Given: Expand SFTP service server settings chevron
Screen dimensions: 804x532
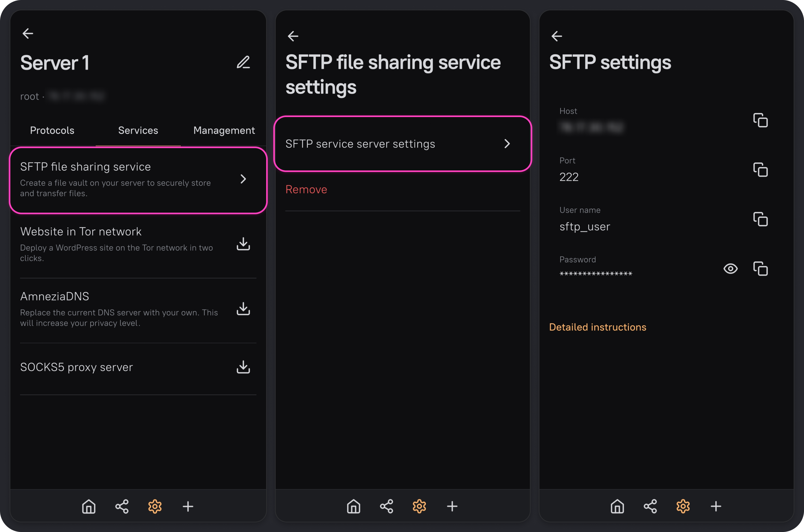Looking at the screenshot, I should click(507, 144).
